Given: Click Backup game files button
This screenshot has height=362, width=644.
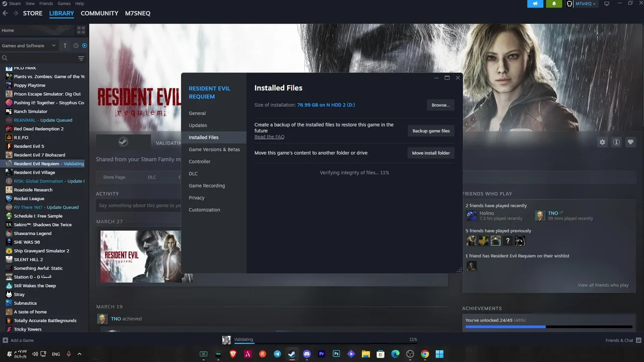Looking at the screenshot, I should [431, 131].
